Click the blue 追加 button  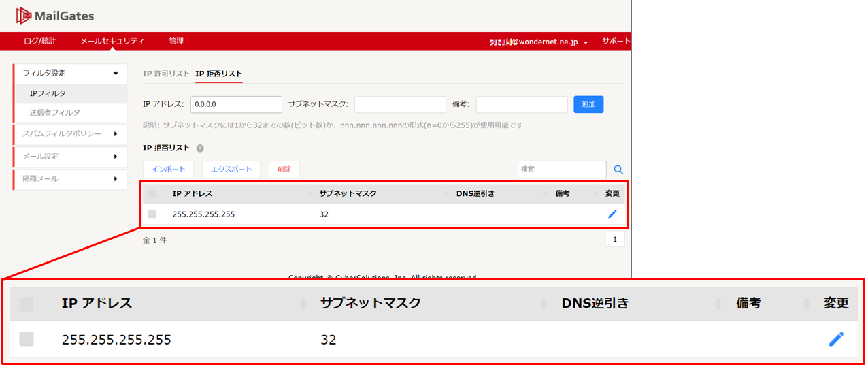click(x=588, y=104)
